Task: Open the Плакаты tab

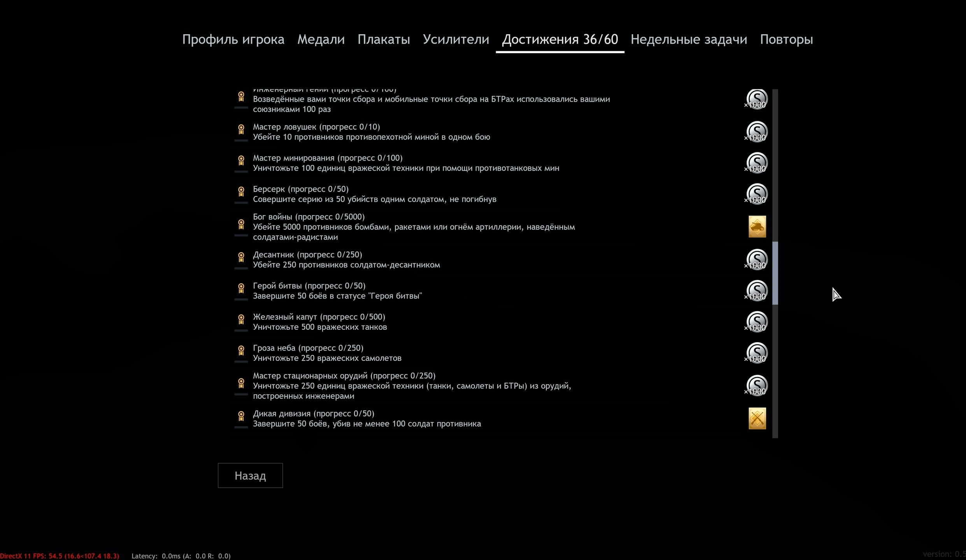Action: pyautogui.click(x=384, y=40)
